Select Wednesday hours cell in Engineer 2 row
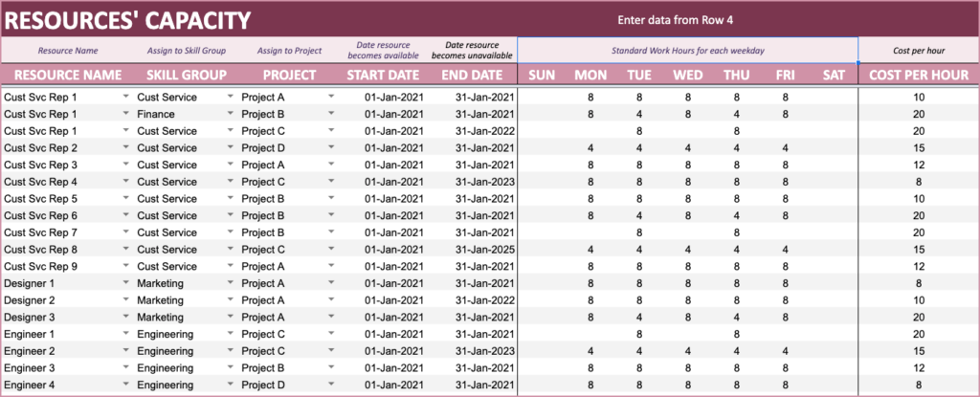 click(x=688, y=350)
